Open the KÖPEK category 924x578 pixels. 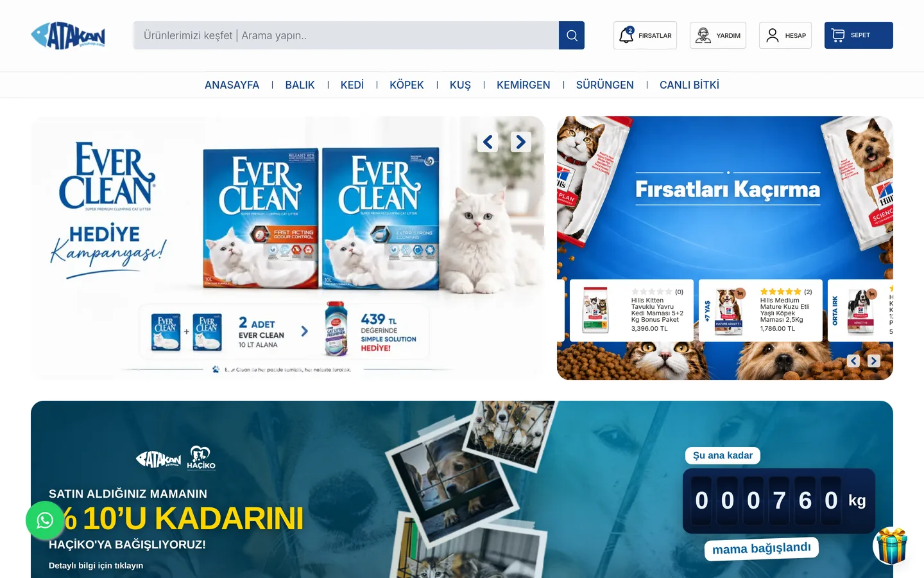coord(407,85)
